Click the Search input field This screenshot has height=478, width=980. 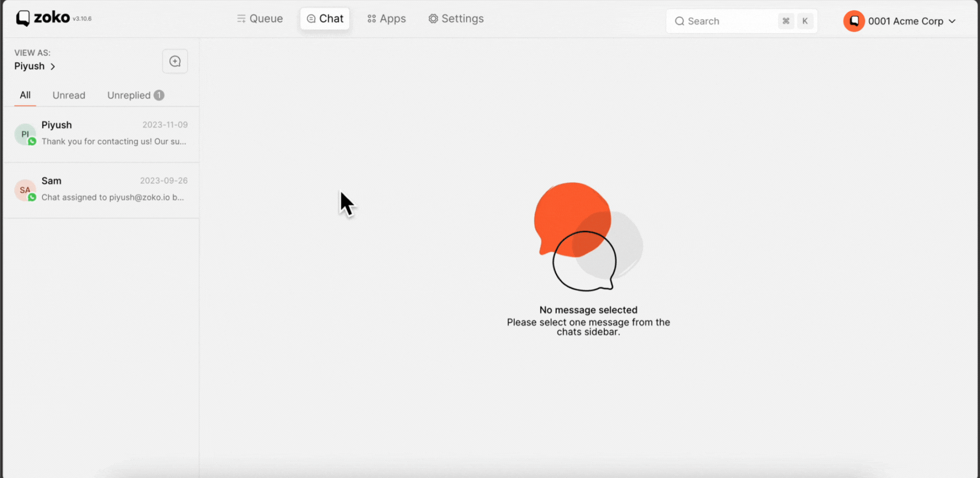coord(742,21)
